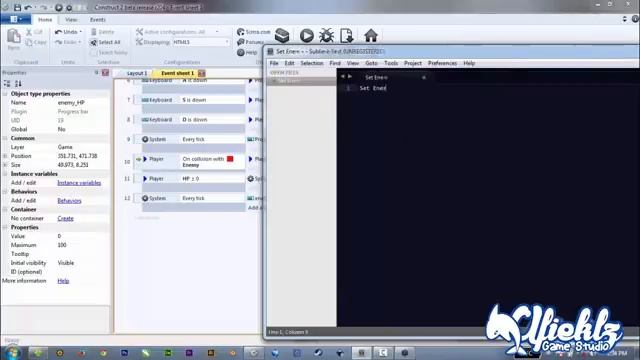The width and height of the screenshot is (640, 360).
Task: Expand the Size property row
Action: point(5,165)
